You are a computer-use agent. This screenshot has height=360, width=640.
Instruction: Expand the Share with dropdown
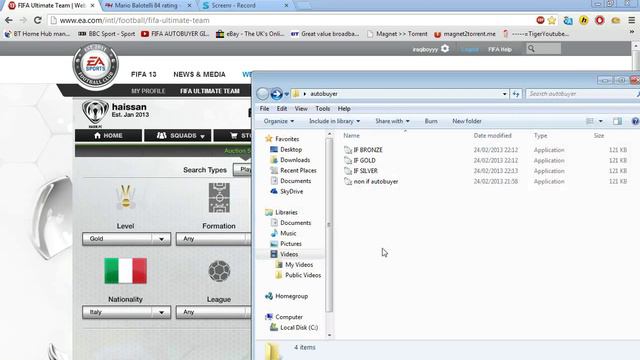[x=392, y=121]
